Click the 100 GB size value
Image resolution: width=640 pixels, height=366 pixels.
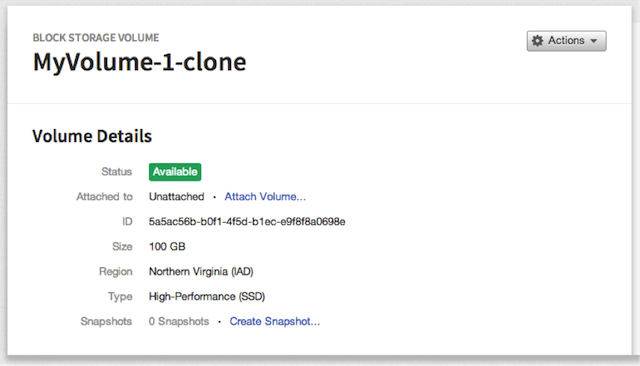pyautogui.click(x=167, y=246)
